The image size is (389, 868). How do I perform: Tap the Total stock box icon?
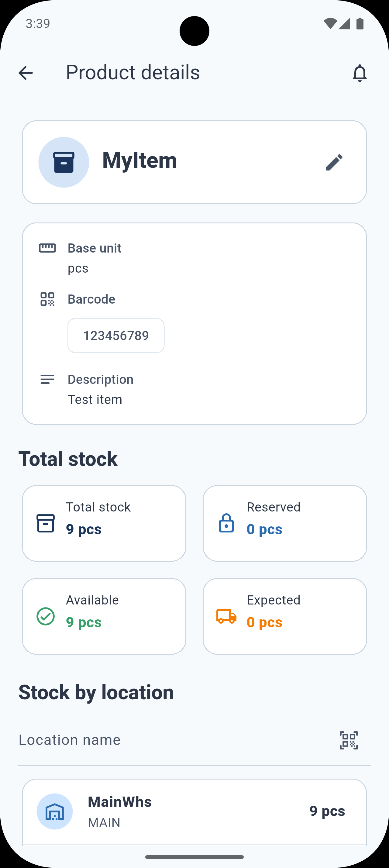click(46, 523)
